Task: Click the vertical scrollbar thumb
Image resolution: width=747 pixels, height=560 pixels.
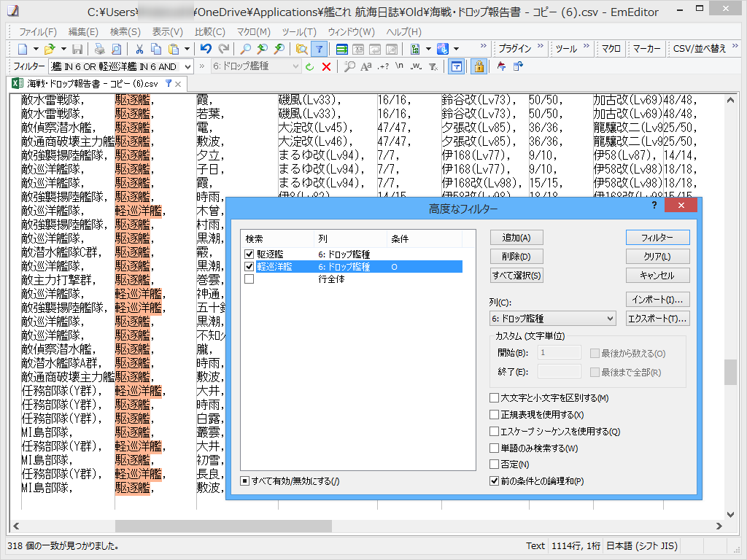Action: pyautogui.click(x=730, y=372)
